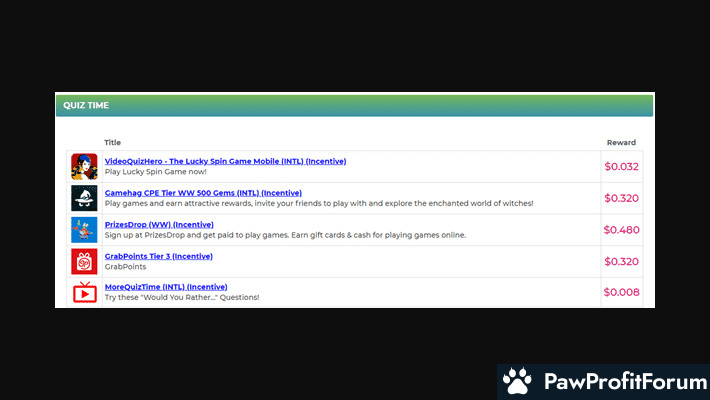Image resolution: width=710 pixels, height=400 pixels.
Task: Click the $0.008 reward for MoreQuizTime
Action: tap(621, 293)
